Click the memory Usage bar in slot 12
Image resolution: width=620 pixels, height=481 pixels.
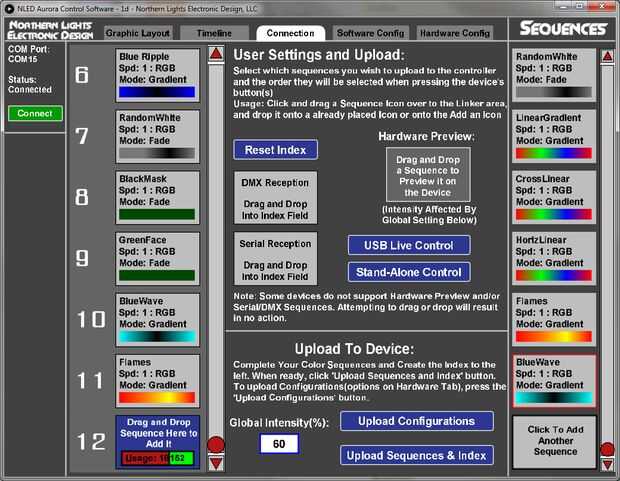coord(157,458)
